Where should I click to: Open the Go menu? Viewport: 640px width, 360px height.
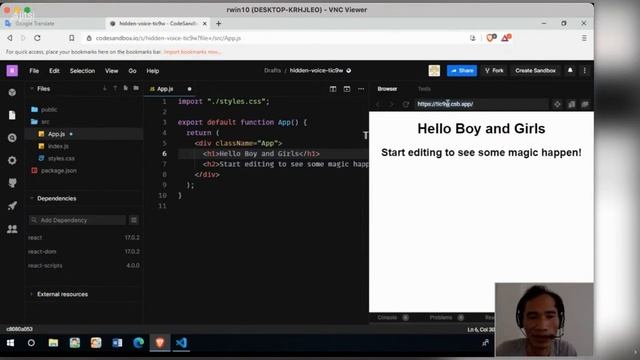pyautogui.click(x=132, y=71)
